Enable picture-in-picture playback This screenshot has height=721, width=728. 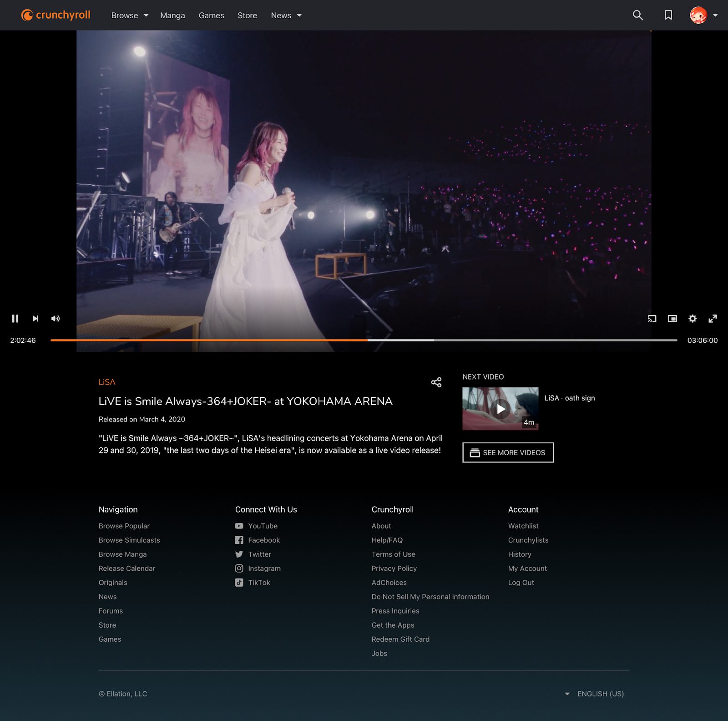click(x=672, y=319)
